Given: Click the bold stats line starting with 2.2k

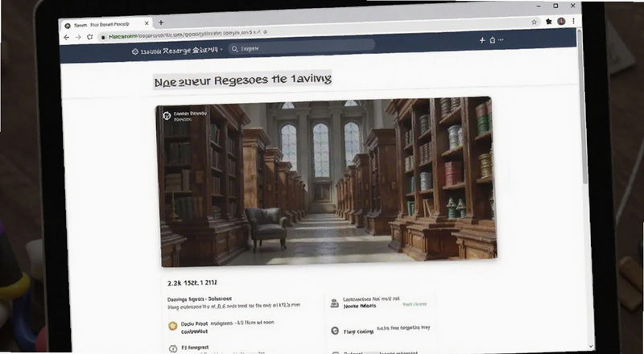Looking at the screenshot, I should [192, 283].
